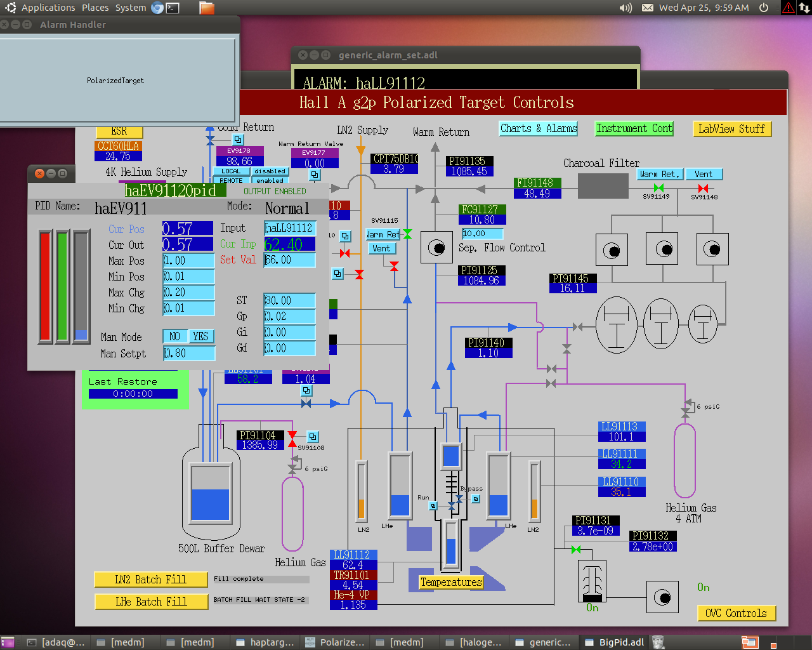Set EV9178 to LOCAL mode

(231, 171)
